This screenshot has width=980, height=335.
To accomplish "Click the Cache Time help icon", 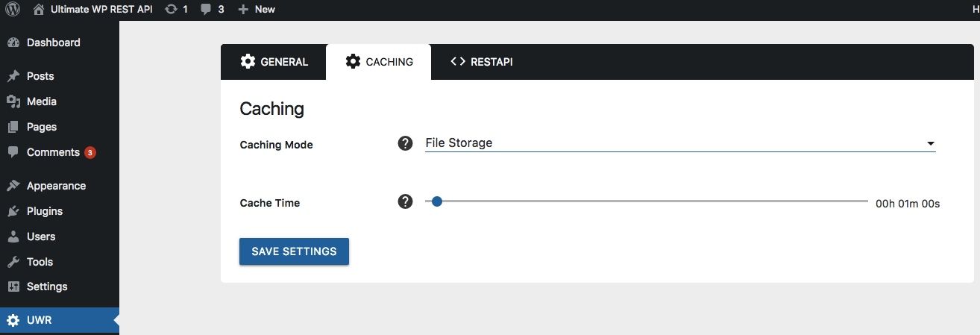I will [405, 201].
